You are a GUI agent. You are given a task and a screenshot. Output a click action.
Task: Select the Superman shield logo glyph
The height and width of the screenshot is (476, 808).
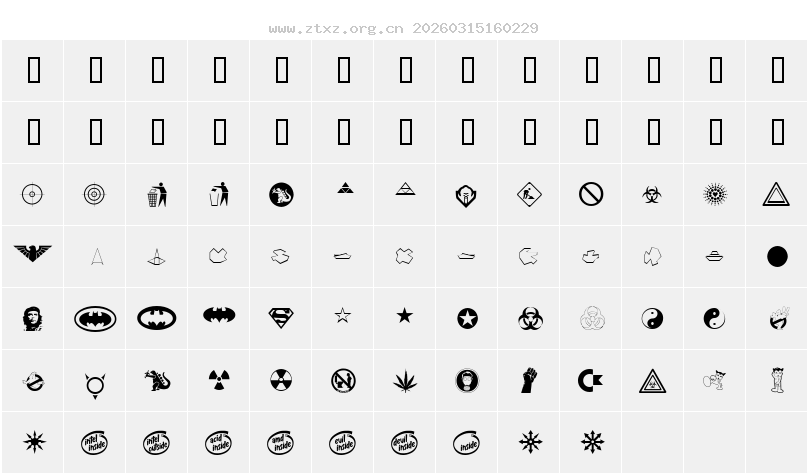(281, 318)
